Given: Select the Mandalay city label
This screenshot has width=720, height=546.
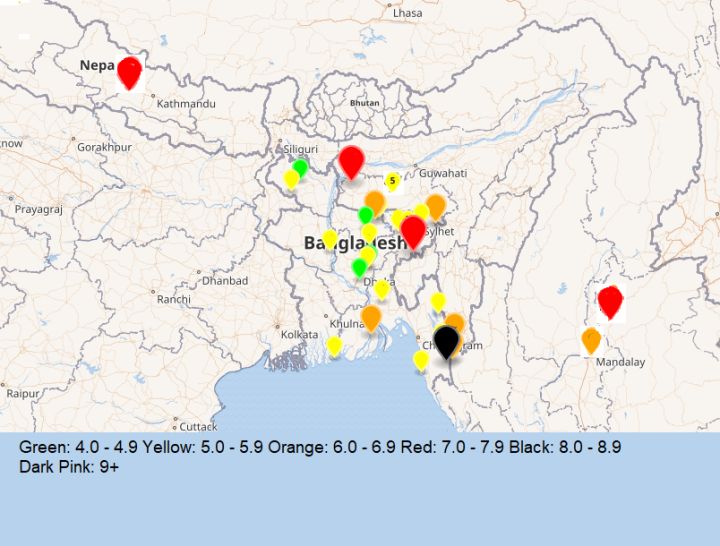Looking at the screenshot, I should click(620, 362).
